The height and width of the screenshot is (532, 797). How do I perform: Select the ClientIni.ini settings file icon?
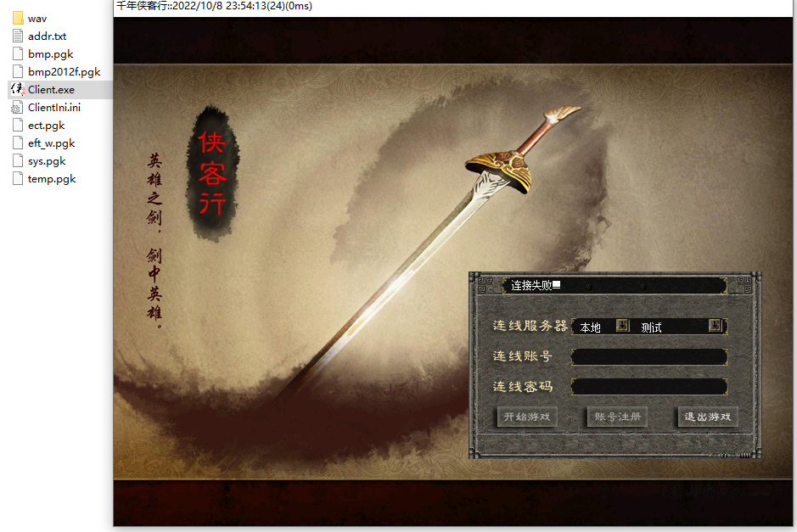17,107
